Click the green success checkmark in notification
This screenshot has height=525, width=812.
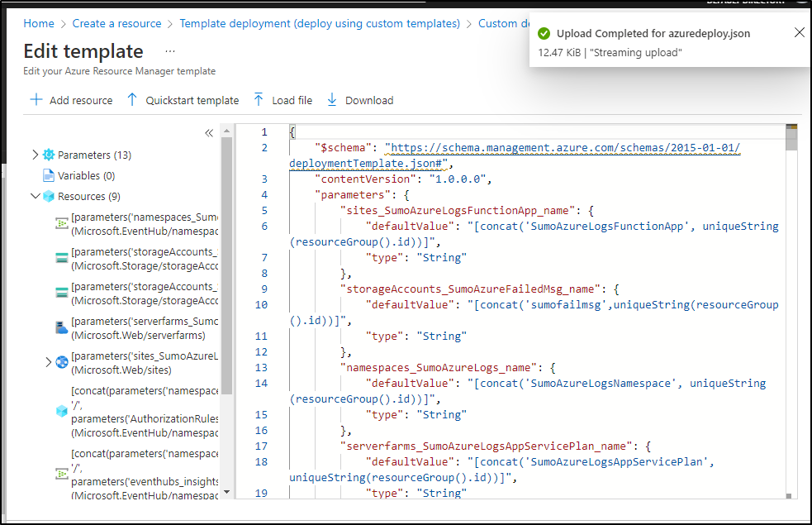click(544, 34)
